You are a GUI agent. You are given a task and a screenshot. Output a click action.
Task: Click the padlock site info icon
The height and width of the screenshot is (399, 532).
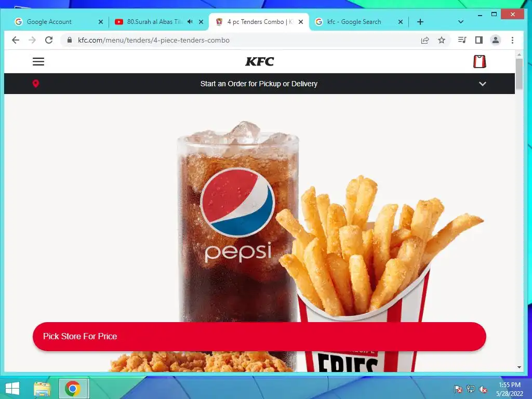70,40
